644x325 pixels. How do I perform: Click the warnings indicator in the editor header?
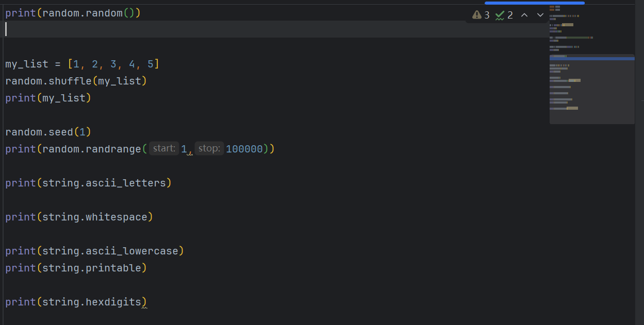point(480,15)
